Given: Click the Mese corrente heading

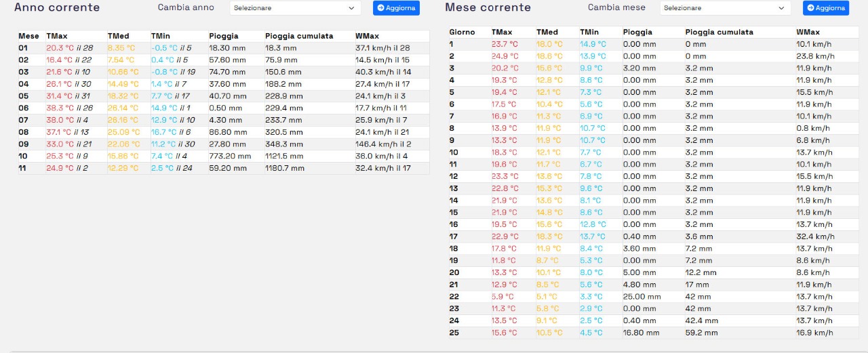Looking at the screenshot, I should [x=488, y=8].
